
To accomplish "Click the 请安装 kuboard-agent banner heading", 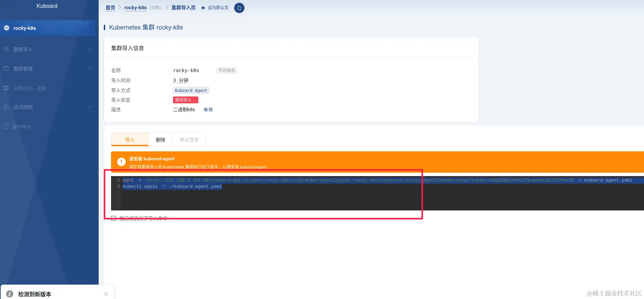I will coord(152,159).
